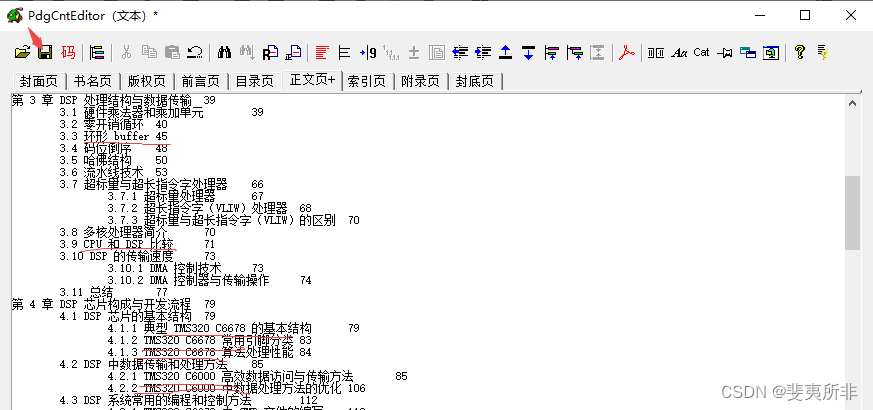This screenshot has height=410, width=873.
Task: Click the line '3.3 环形 buffer 45'
Action: pyautogui.click(x=114, y=136)
